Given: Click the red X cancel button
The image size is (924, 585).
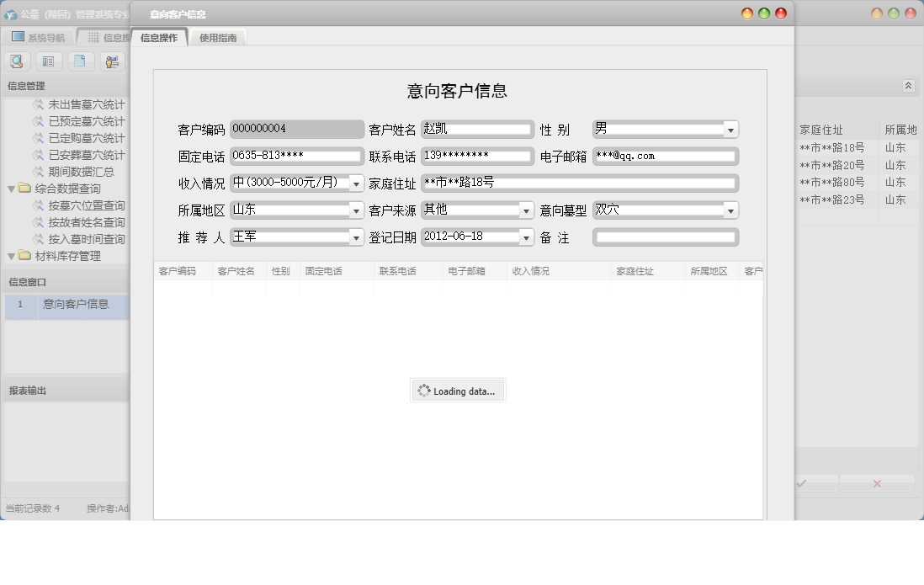Looking at the screenshot, I should tap(877, 483).
